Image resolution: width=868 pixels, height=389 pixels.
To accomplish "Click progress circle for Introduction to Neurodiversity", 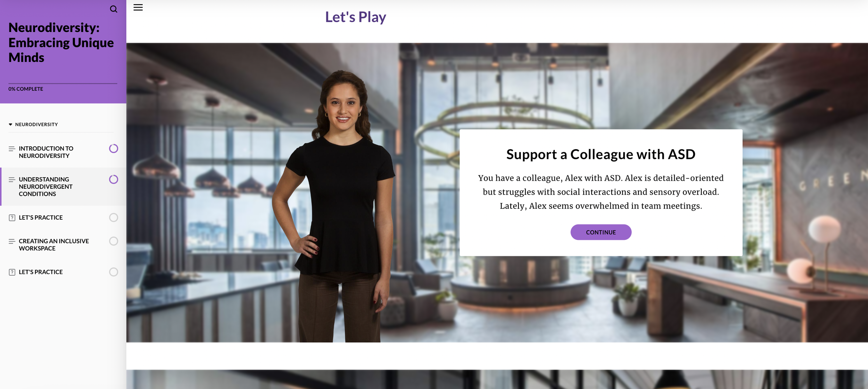I will click(x=114, y=148).
